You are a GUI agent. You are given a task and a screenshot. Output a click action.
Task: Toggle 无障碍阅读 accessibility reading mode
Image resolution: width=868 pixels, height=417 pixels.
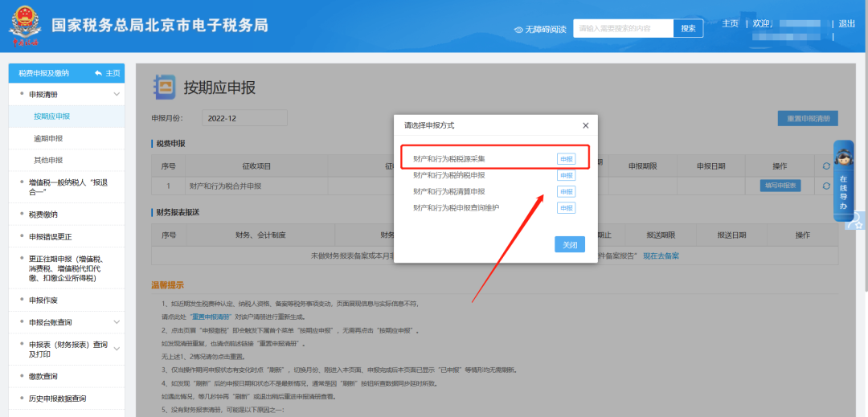pyautogui.click(x=539, y=29)
